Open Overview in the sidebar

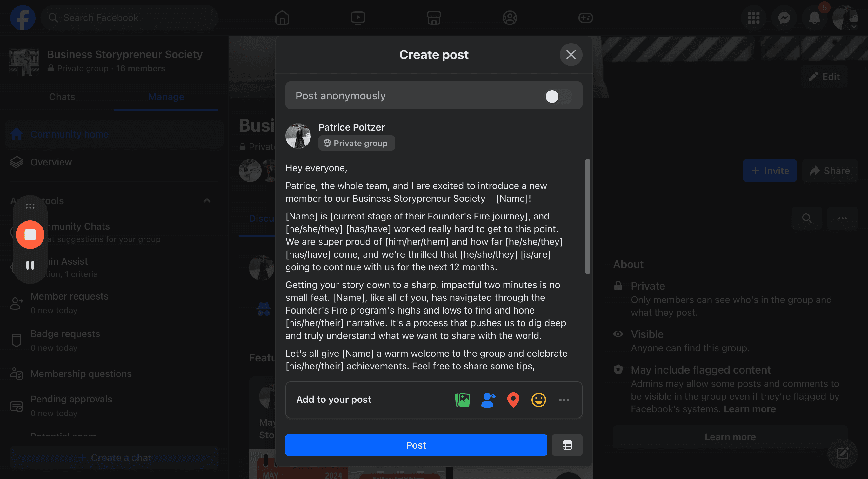[114, 162]
